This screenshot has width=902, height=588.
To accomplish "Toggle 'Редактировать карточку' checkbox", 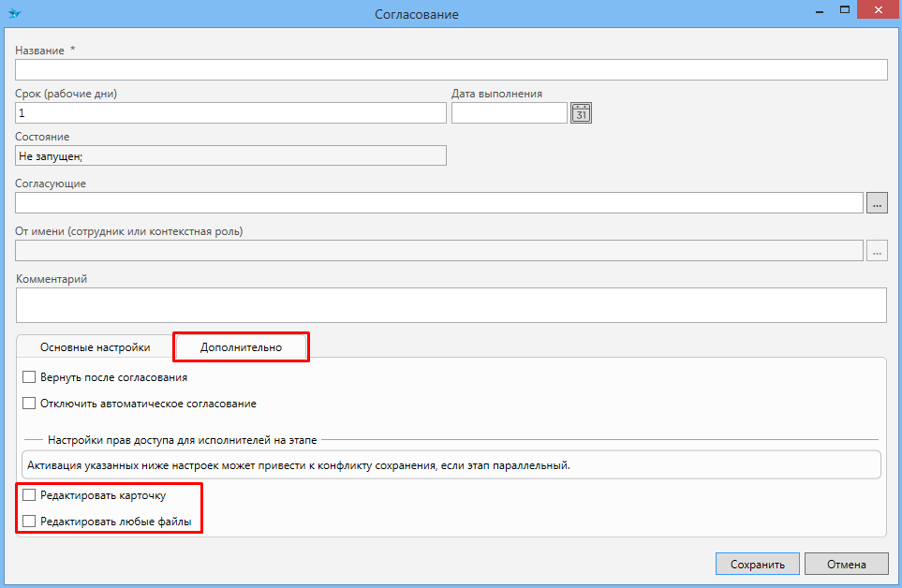I will point(29,494).
